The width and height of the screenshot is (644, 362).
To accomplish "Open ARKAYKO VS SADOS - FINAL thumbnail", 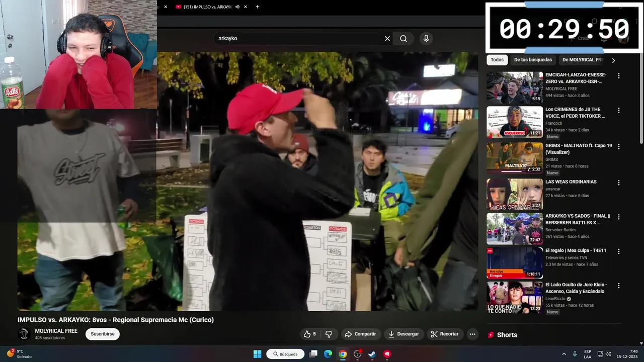I will tap(515, 229).
